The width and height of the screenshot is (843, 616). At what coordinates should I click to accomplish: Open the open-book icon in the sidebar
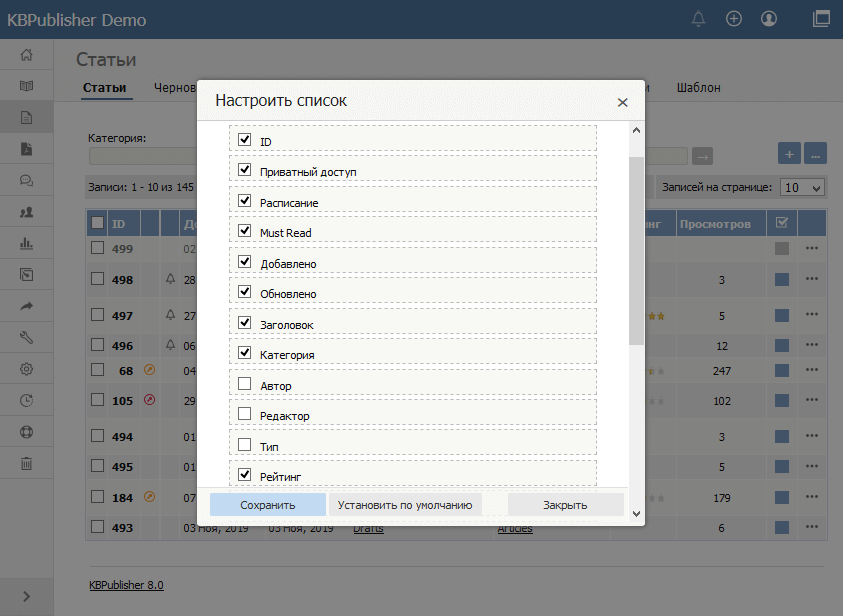(x=26, y=86)
